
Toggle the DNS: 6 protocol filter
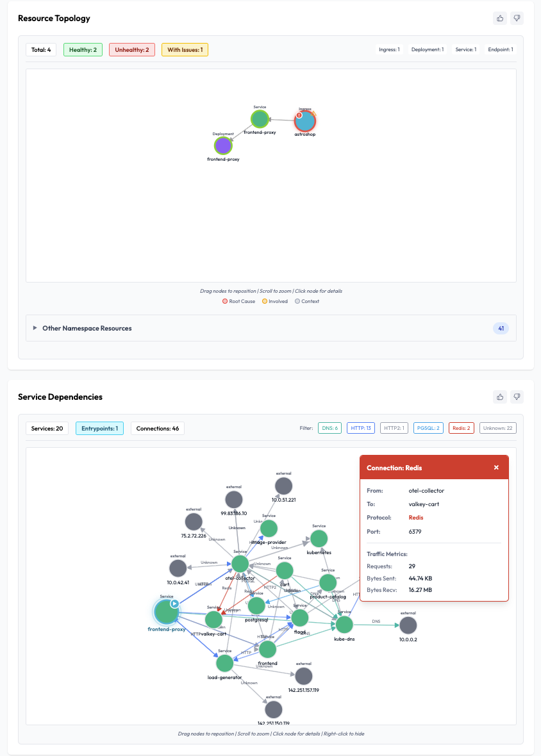pos(329,428)
